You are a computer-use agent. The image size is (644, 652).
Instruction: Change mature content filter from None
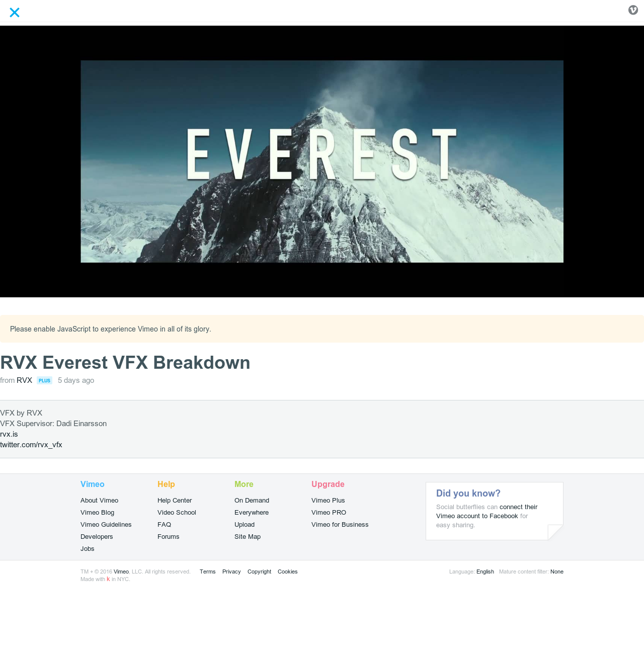point(557,572)
